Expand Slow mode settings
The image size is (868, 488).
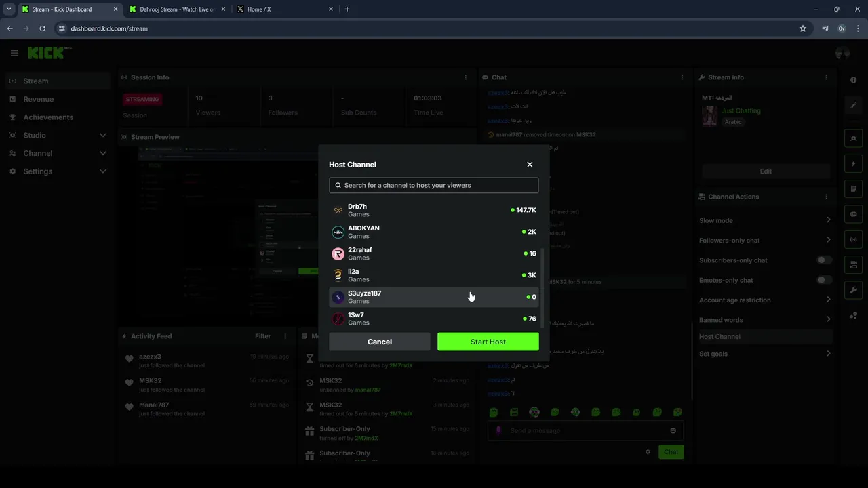click(765, 220)
